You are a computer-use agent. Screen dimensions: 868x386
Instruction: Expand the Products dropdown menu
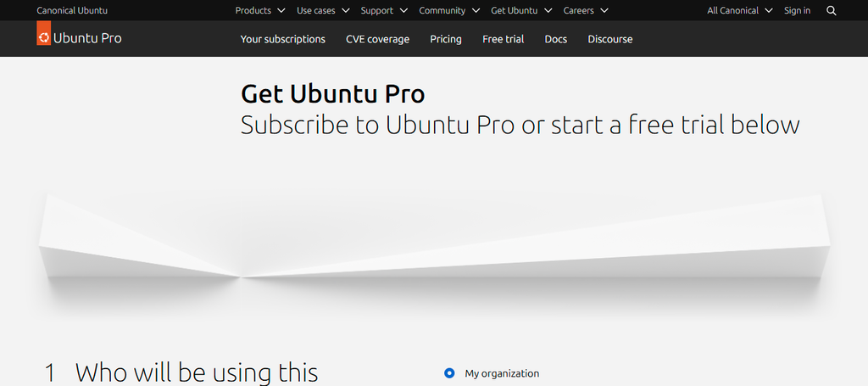point(260,10)
